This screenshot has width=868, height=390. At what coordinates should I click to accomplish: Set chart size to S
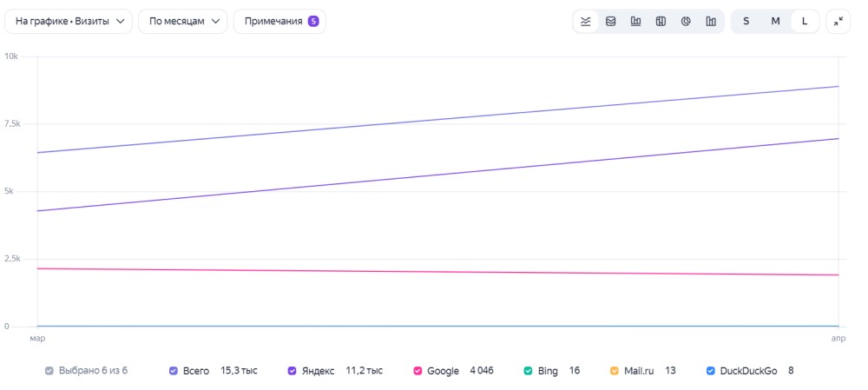tap(746, 22)
